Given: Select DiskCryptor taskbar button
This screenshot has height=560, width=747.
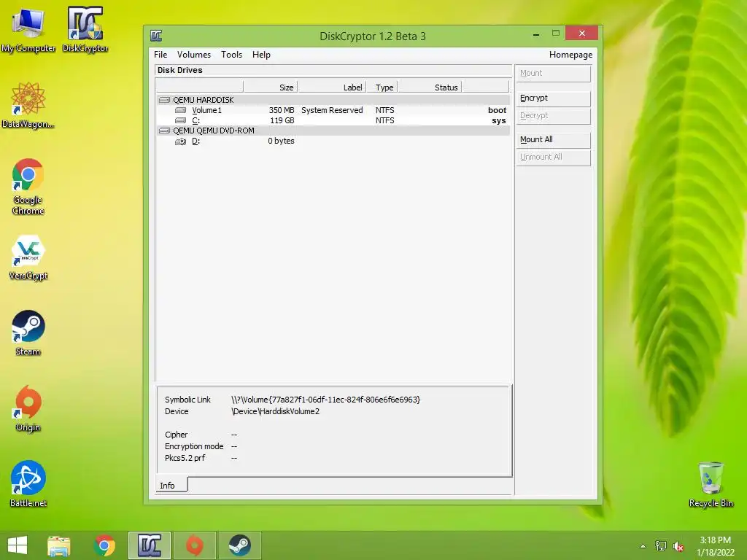Looking at the screenshot, I should tap(150, 545).
